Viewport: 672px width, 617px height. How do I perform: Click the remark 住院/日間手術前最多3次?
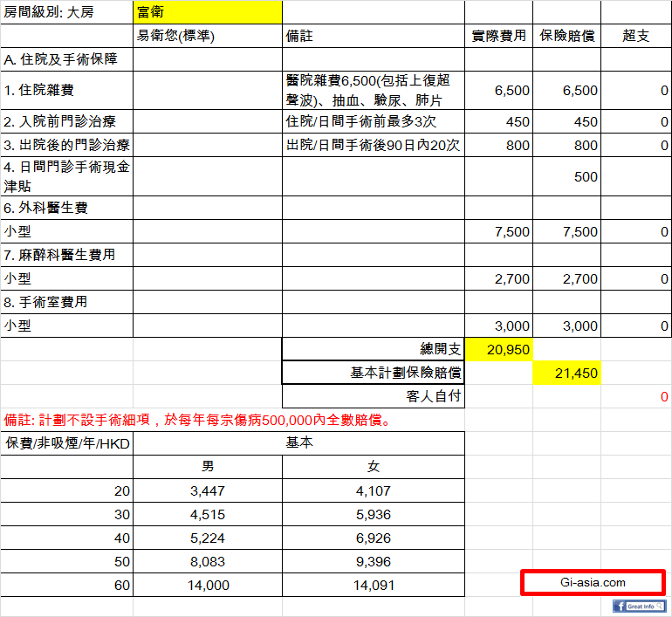point(374,121)
